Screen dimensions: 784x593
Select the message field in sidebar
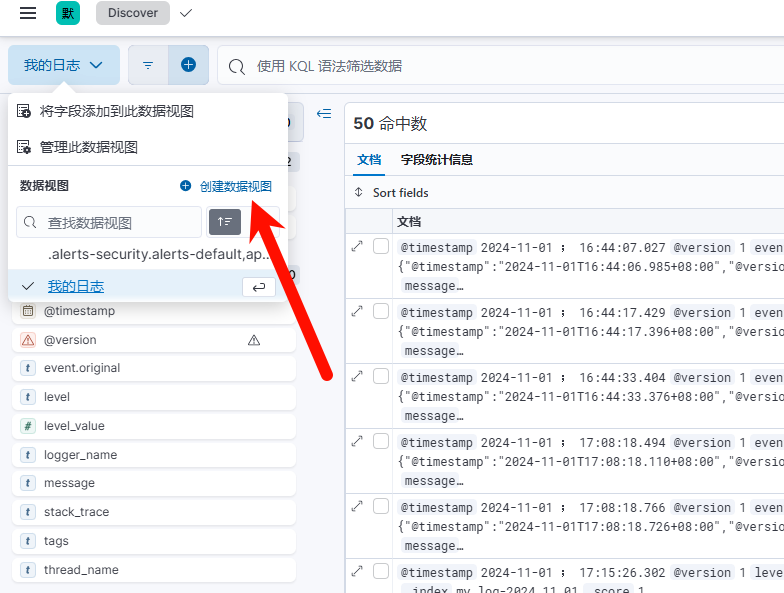[x=154, y=484]
